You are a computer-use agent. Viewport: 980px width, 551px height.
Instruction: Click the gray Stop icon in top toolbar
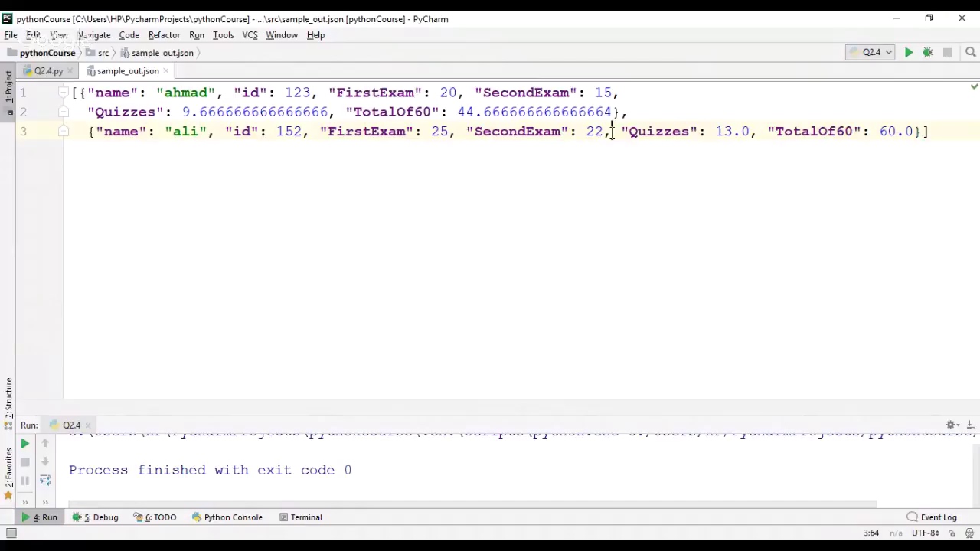[948, 52]
